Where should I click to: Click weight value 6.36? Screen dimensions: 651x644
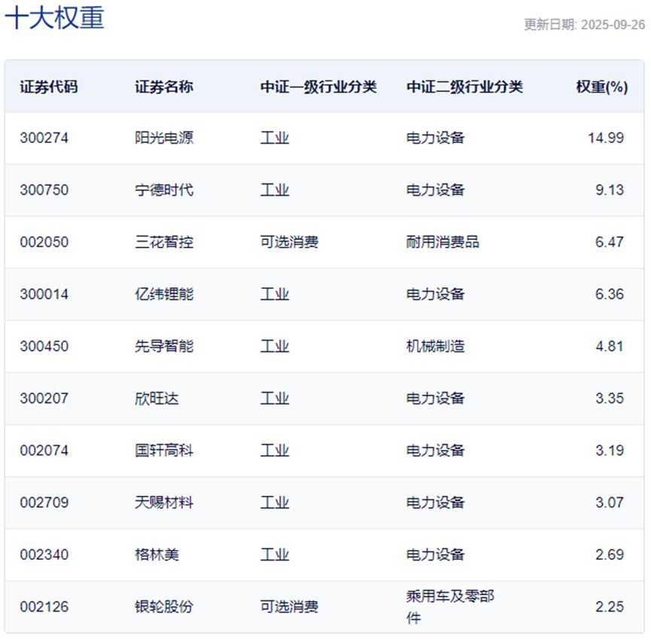[610, 294]
